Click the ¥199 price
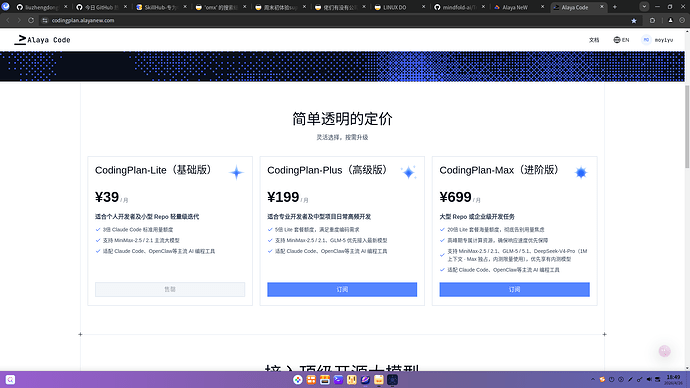The width and height of the screenshot is (690, 388). click(283, 197)
